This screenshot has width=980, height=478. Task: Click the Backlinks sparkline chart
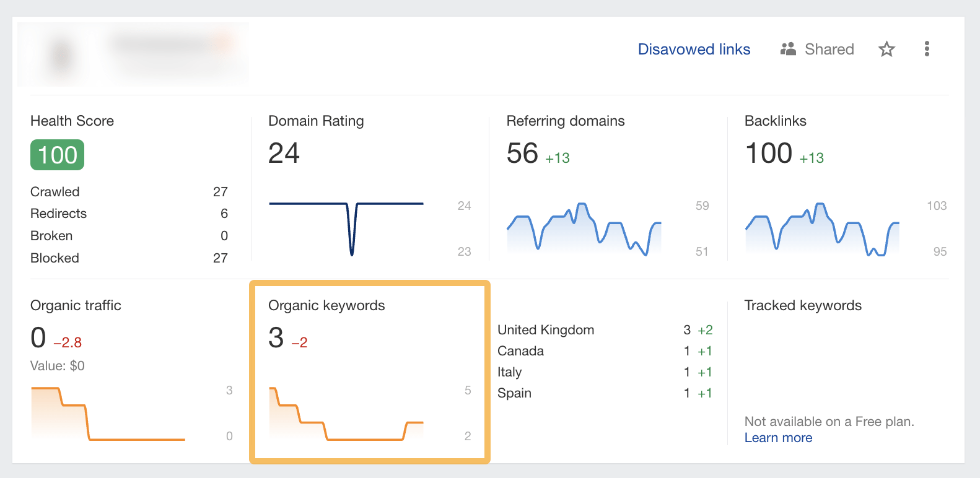(x=821, y=229)
